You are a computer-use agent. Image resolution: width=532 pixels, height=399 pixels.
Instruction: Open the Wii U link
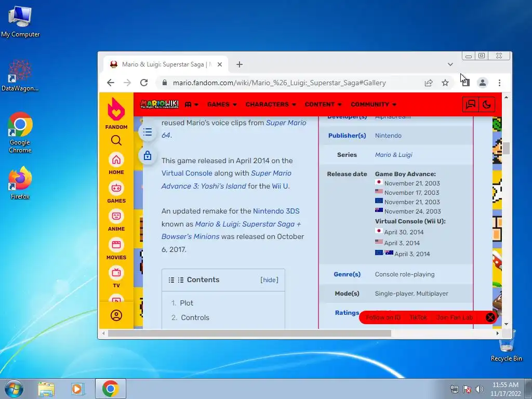point(280,186)
